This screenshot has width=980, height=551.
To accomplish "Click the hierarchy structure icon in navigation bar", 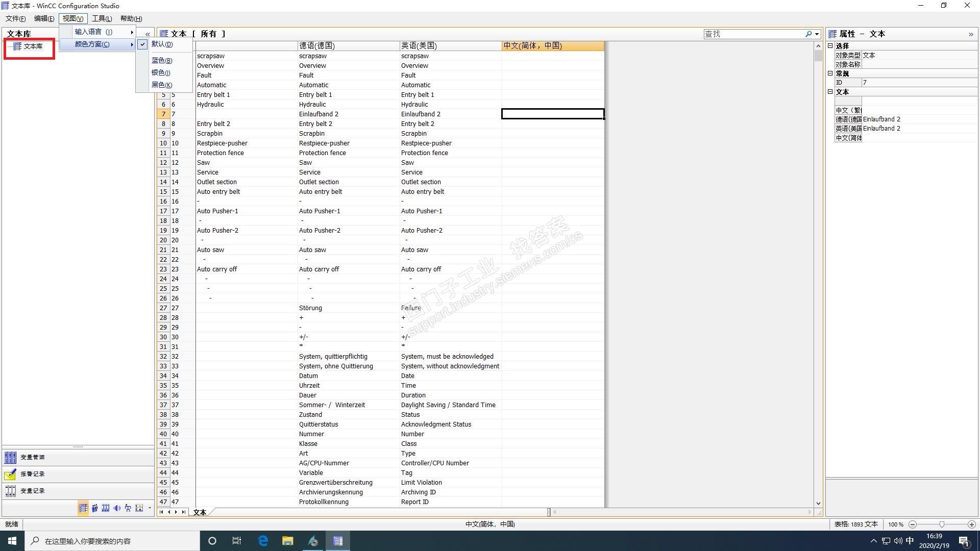I will tap(128, 508).
